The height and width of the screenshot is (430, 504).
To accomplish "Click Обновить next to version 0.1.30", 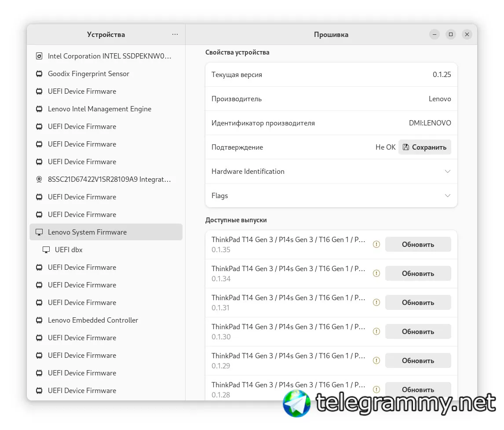I will pyautogui.click(x=418, y=331).
